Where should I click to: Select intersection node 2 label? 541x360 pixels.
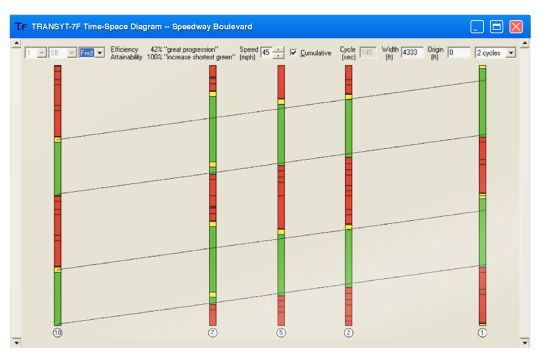(348, 333)
